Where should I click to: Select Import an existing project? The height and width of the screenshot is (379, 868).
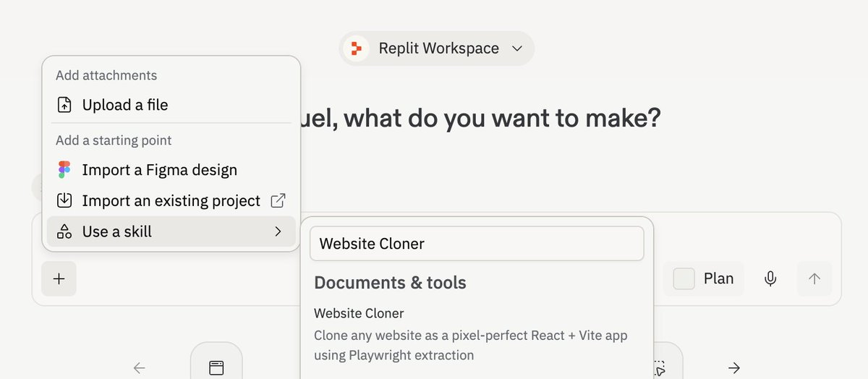pyautogui.click(x=171, y=200)
